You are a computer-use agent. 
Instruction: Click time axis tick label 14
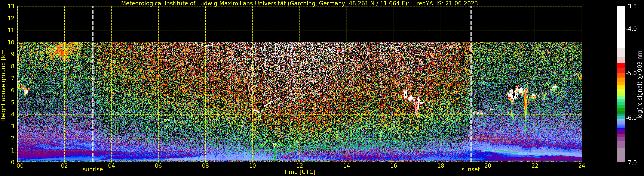click(x=347, y=166)
